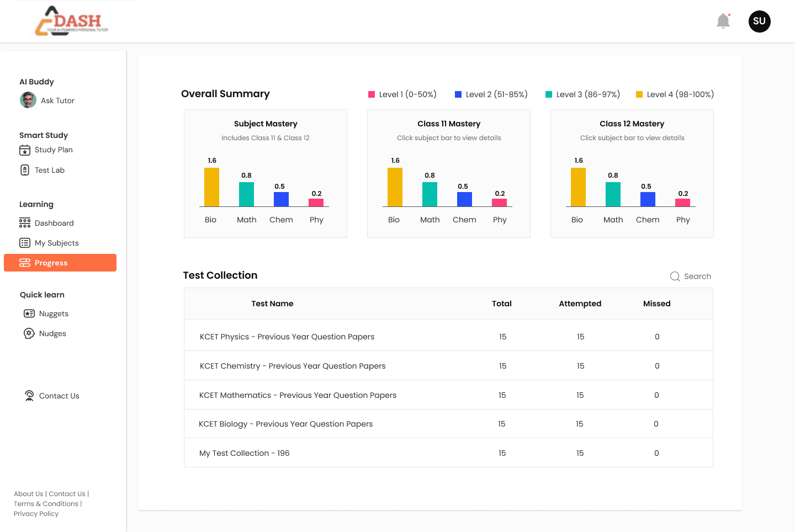The height and width of the screenshot is (532, 795).
Task: Open Ask Tutor
Action: pos(57,100)
